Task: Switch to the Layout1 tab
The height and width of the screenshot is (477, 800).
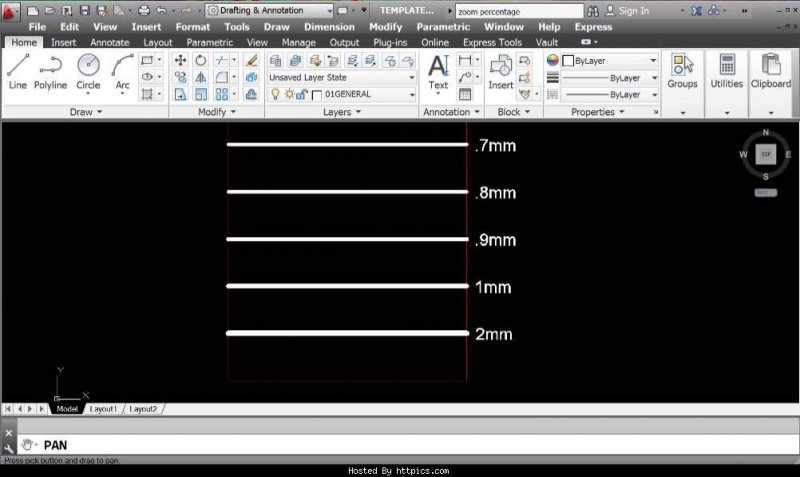Action: [x=103, y=409]
